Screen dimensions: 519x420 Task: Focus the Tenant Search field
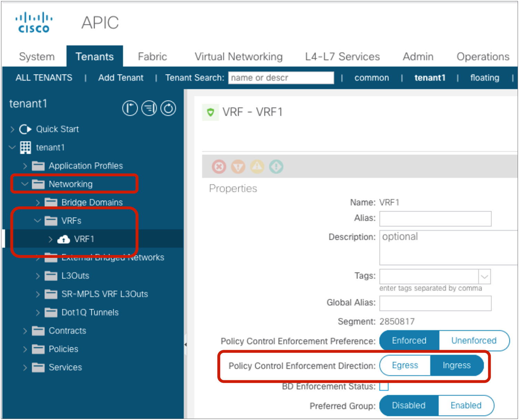click(281, 78)
